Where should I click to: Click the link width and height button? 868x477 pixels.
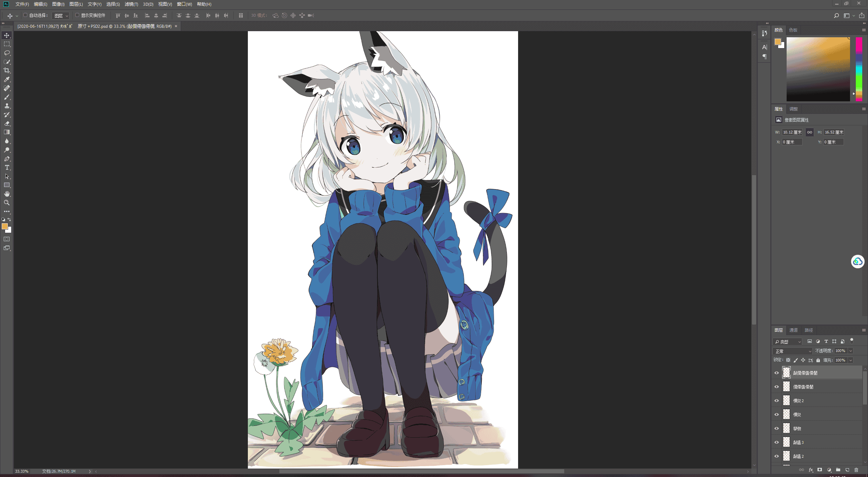pyautogui.click(x=810, y=132)
